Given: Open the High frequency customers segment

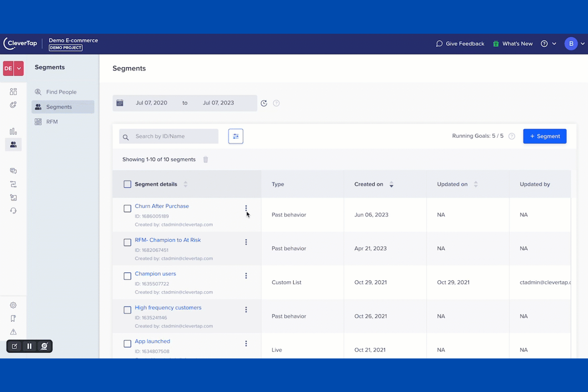Looking at the screenshot, I should (168, 308).
